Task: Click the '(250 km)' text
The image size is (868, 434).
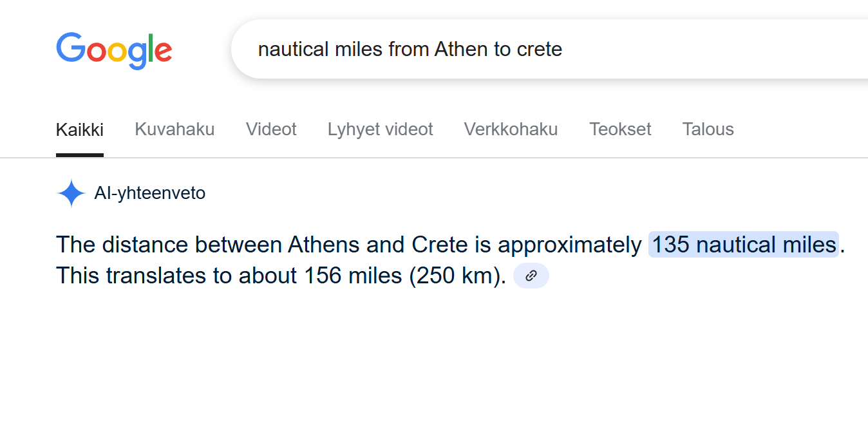Action: (457, 276)
